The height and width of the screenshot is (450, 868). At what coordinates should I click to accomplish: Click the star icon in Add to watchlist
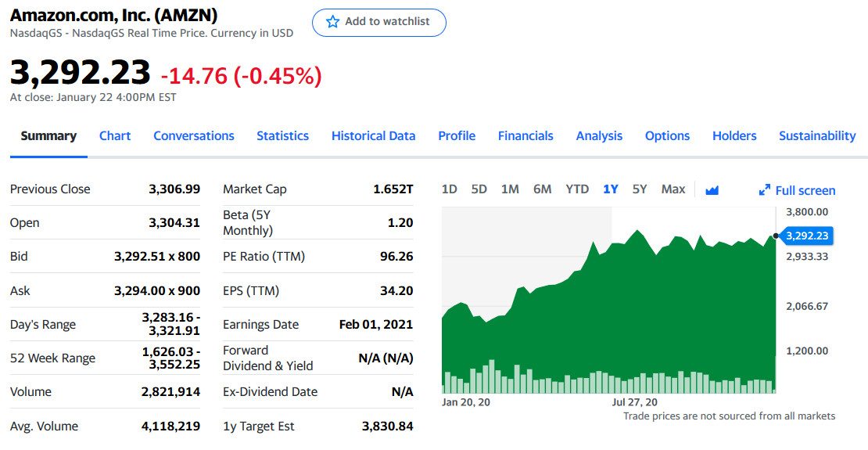click(x=332, y=22)
